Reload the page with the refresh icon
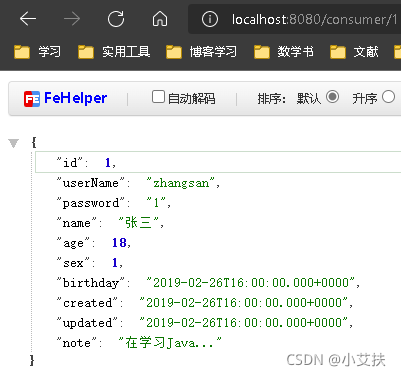The image size is (401, 376). coord(116,19)
